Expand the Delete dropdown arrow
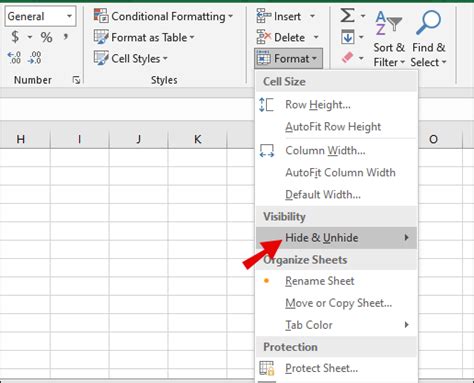This screenshot has width=474, height=383. [x=316, y=37]
